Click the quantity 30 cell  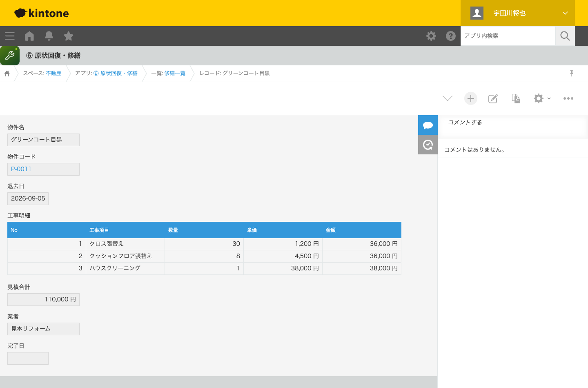[204, 244]
